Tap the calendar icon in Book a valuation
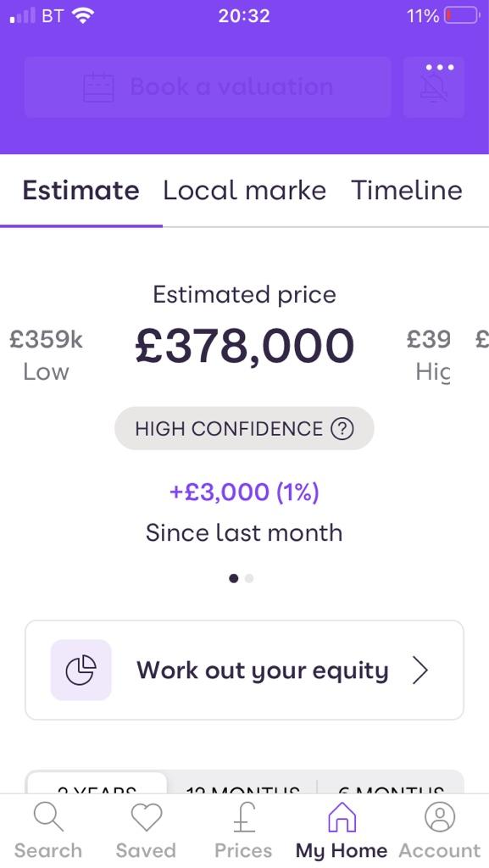 [x=98, y=87]
